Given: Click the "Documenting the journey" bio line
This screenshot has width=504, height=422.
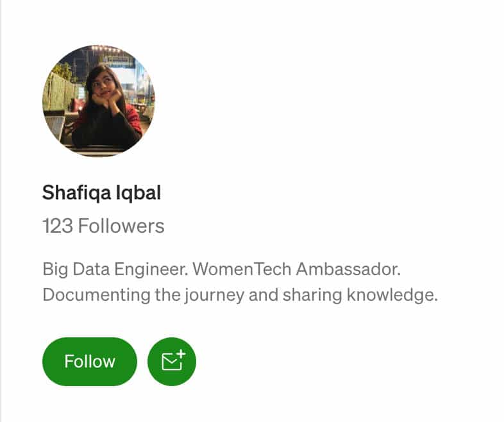Looking at the screenshot, I should point(142,296).
